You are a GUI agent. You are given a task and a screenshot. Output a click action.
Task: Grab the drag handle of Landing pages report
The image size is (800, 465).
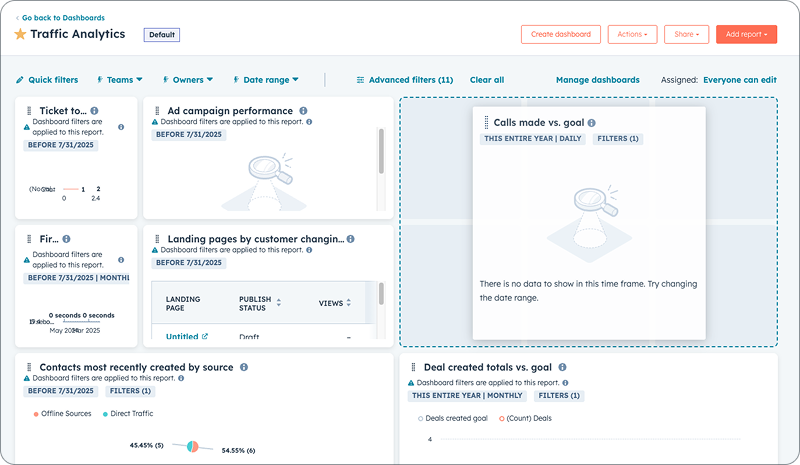point(157,239)
